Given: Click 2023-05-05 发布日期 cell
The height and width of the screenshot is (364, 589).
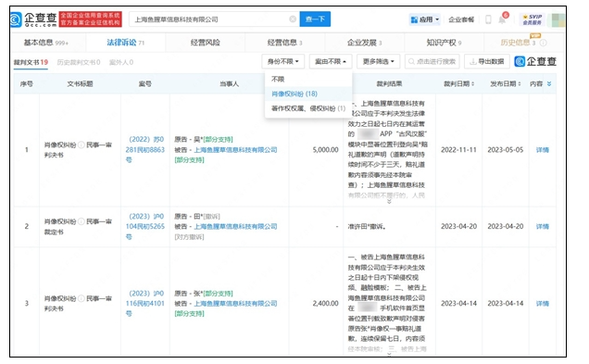Looking at the screenshot, I should (506, 150).
